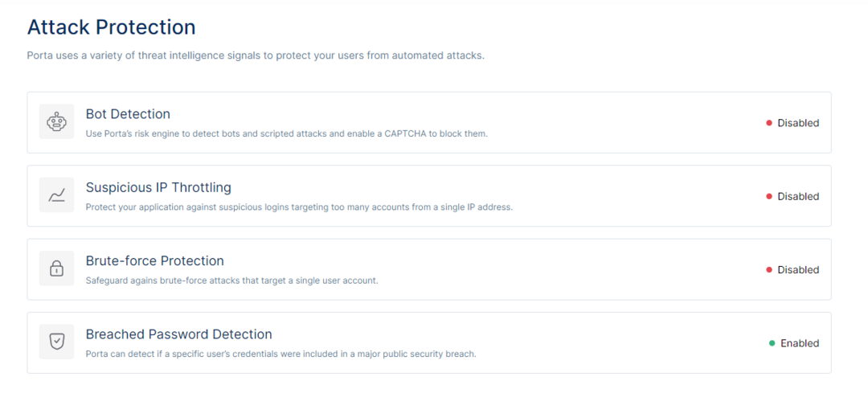
Task: Open the Breached Password Detection heading
Action: click(x=178, y=334)
